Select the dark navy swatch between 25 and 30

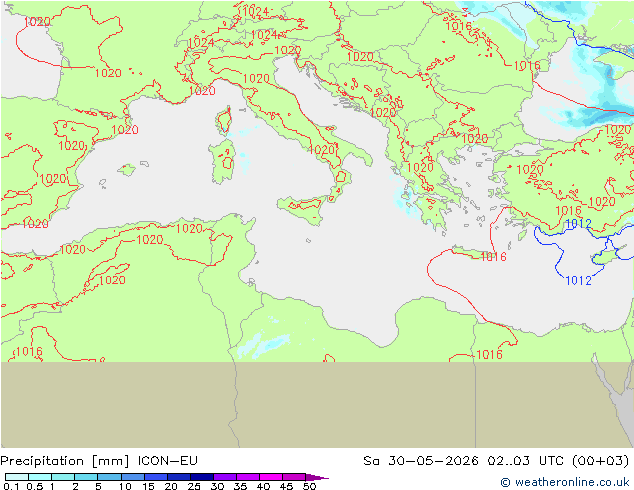[x=202, y=477]
